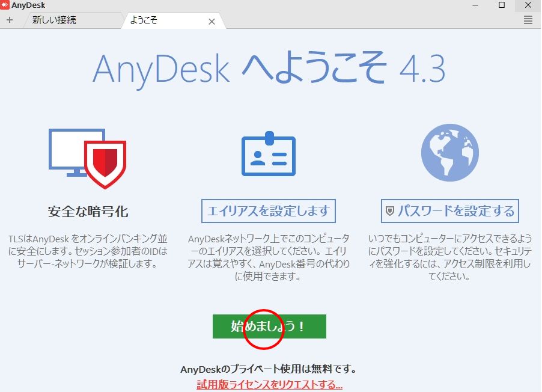Click the 安全な暗号化 heading

coord(88,212)
